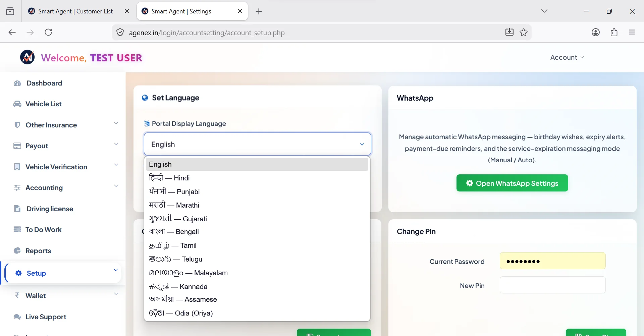Viewport: 644px width, 336px height.
Task: Pick Gujarati in the language list
Action: tap(257, 219)
